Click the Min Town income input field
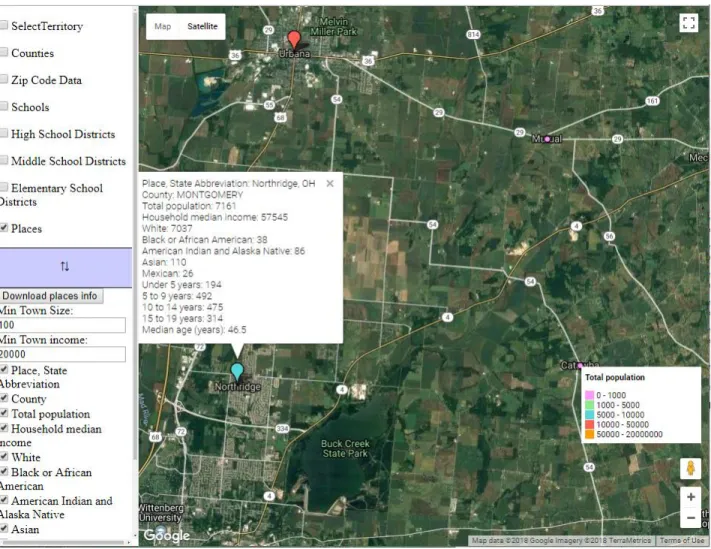The image size is (711, 549). [x=63, y=355]
